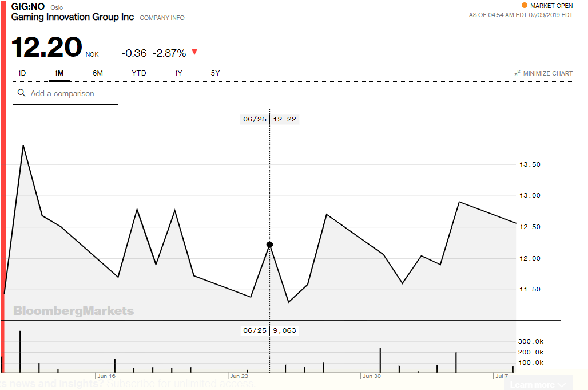
Task: Focus the Add a comparison field
Action: (69, 93)
